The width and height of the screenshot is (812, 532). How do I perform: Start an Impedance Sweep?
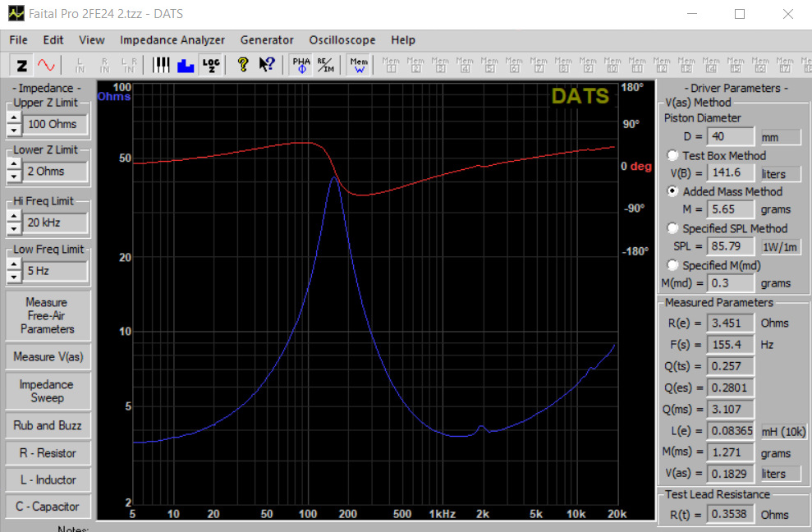click(48, 391)
